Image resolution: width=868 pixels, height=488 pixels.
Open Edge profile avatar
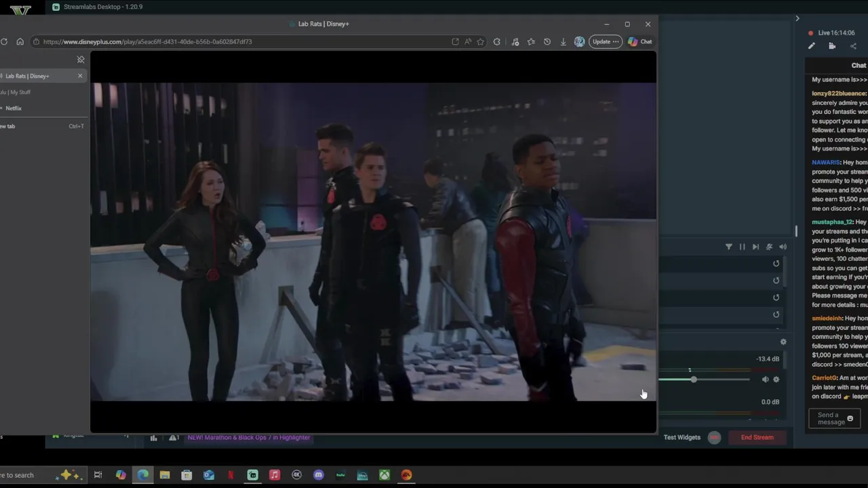579,41
